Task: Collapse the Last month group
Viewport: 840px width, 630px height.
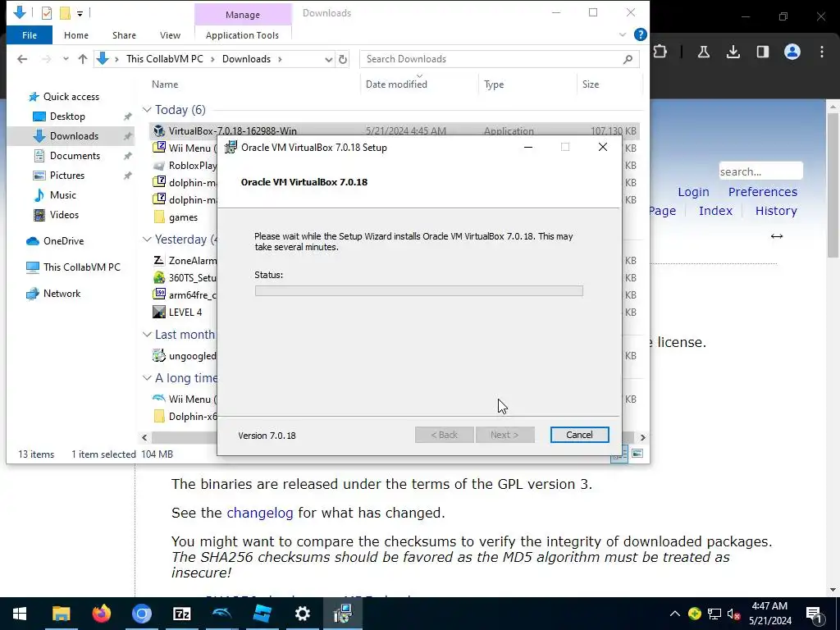Action: pos(147,335)
